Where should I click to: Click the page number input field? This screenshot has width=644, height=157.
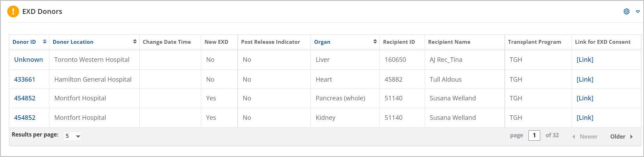point(534,135)
